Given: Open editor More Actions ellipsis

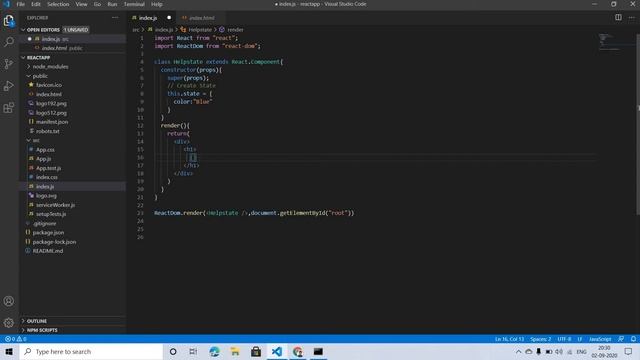Looking at the screenshot, I should tap(632, 18).
